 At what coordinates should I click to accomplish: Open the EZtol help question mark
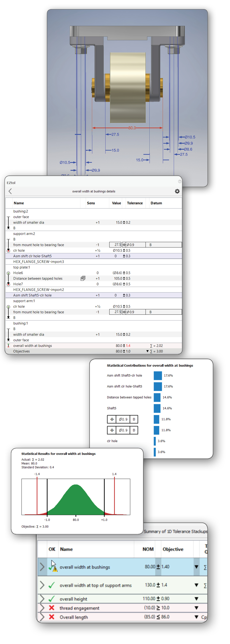point(180,181)
